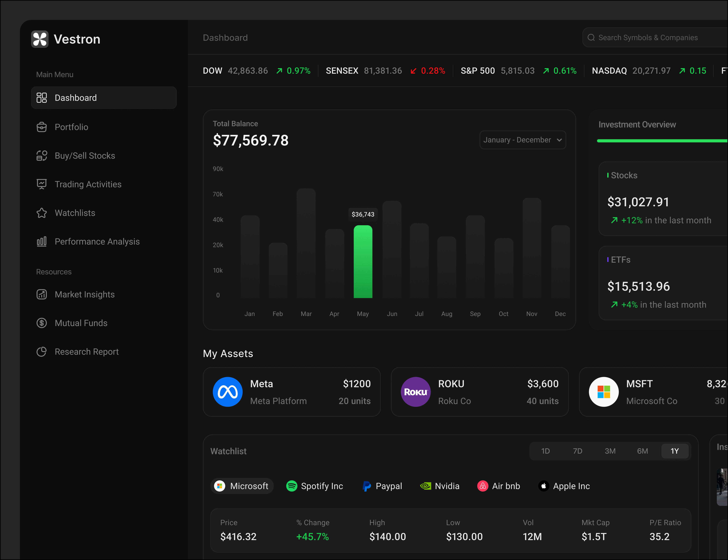Open the Research Report page
Image resolution: width=728 pixels, height=560 pixels.
pos(86,351)
